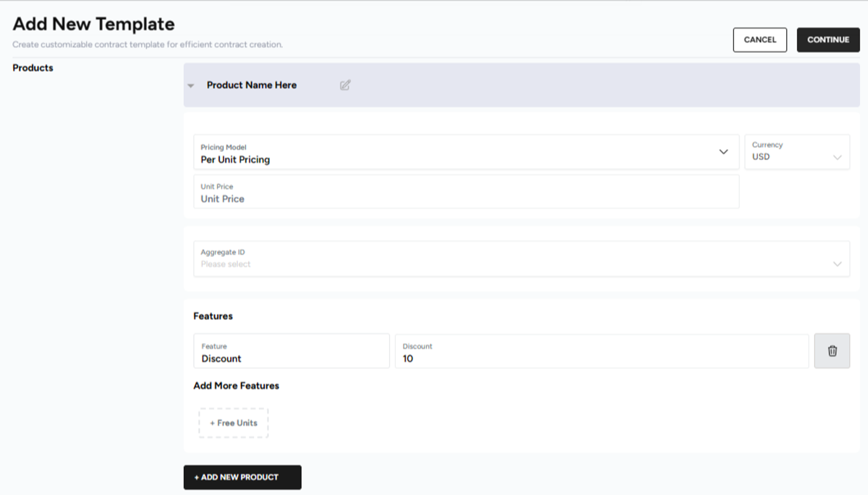
Task: Delete the Discount feature with trash icon
Action: (832, 351)
